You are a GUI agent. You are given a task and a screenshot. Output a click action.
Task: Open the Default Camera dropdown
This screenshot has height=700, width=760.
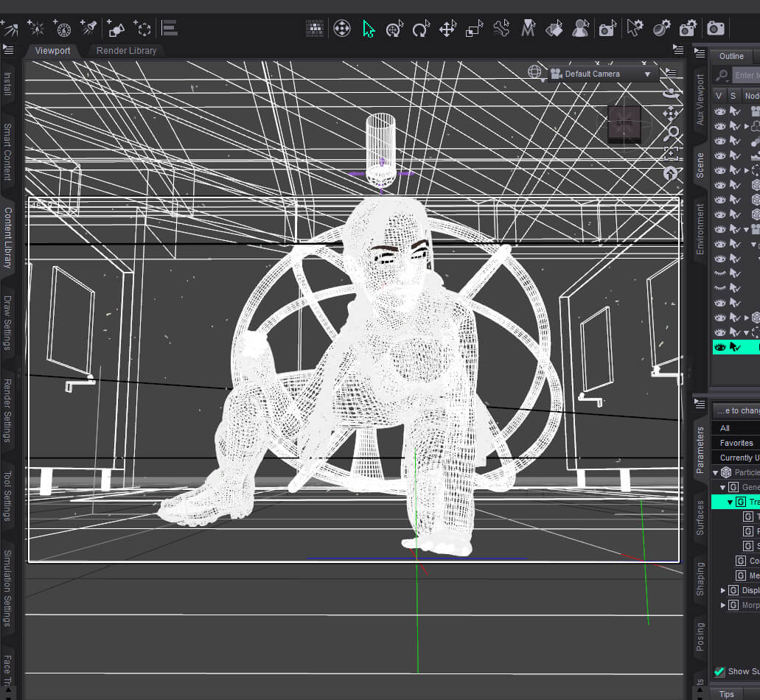(x=603, y=74)
